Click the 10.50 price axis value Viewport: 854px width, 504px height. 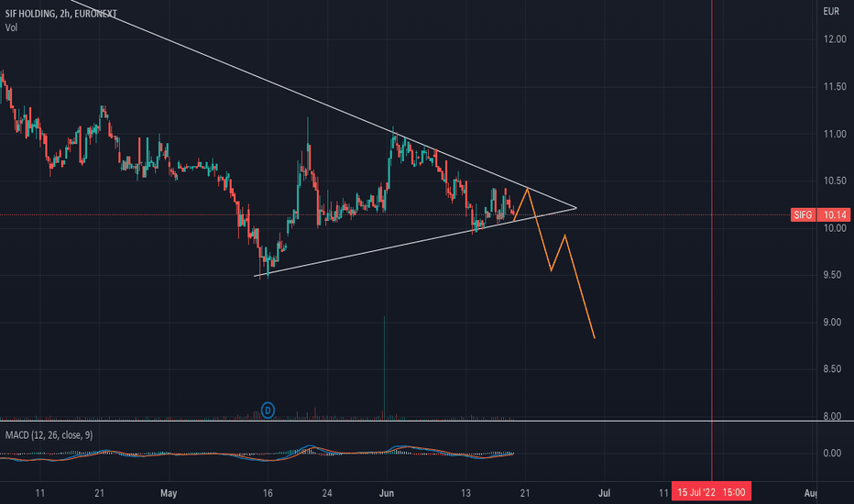pos(835,181)
